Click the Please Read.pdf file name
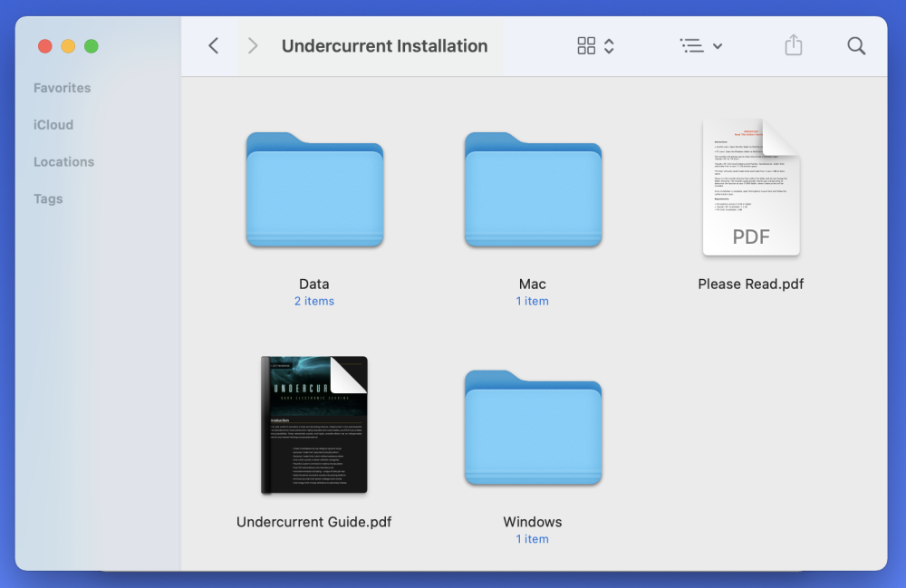906x588 pixels. tap(750, 284)
